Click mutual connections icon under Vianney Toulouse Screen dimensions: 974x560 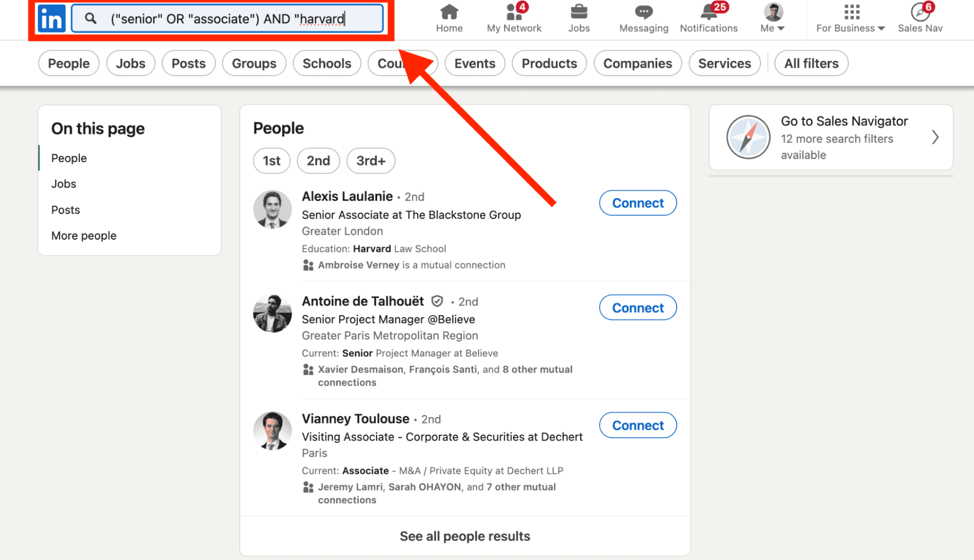(x=308, y=487)
